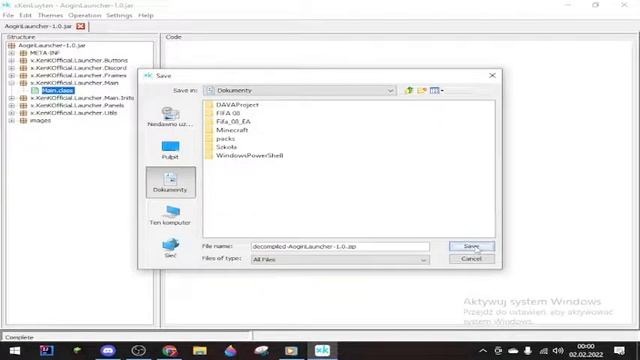The height and width of the screenshot is (360, 640).
Task: Create a new folder icon
Action: (x=422, y=90)
